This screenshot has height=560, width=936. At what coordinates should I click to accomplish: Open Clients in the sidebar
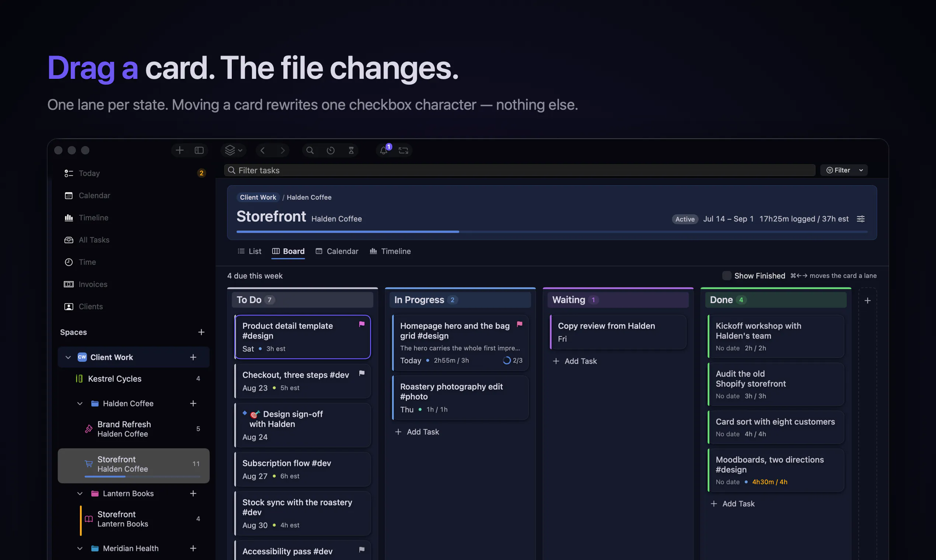click(x=134, y=307)
